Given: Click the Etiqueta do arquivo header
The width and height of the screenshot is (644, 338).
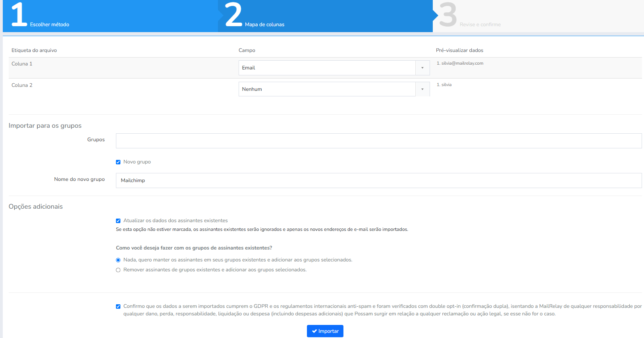Looking at the screenshot, I should 34,50.
